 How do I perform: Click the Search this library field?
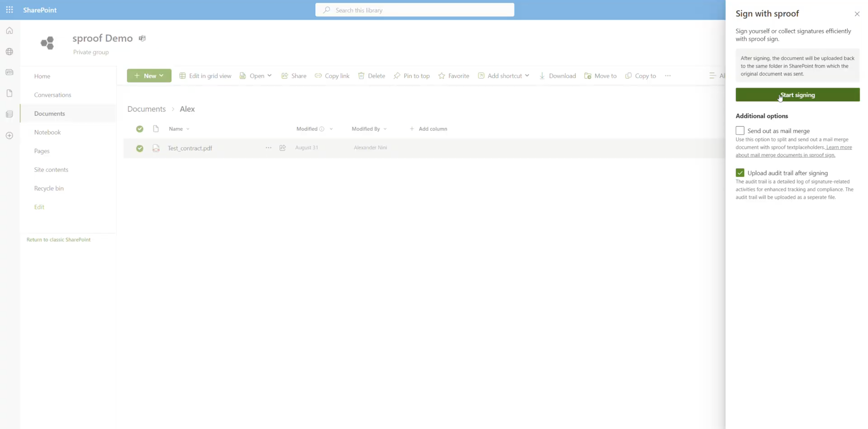[x=415, y=10]
